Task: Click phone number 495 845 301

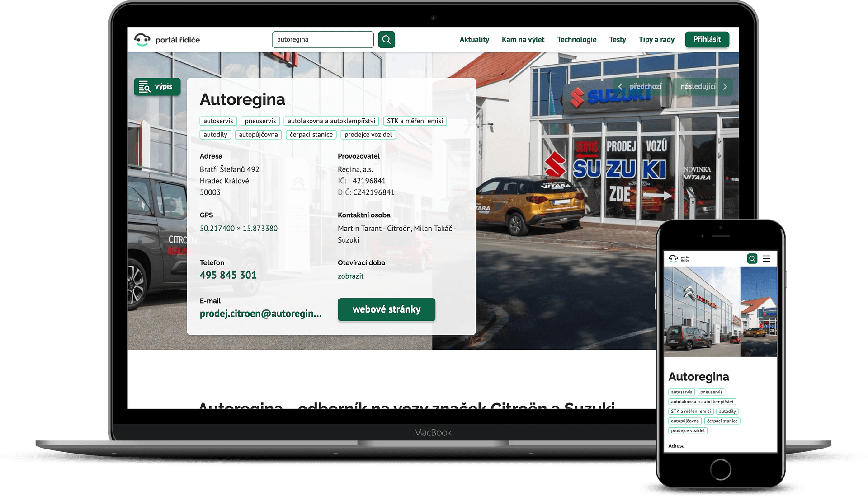Action: (x=228, y=275)
